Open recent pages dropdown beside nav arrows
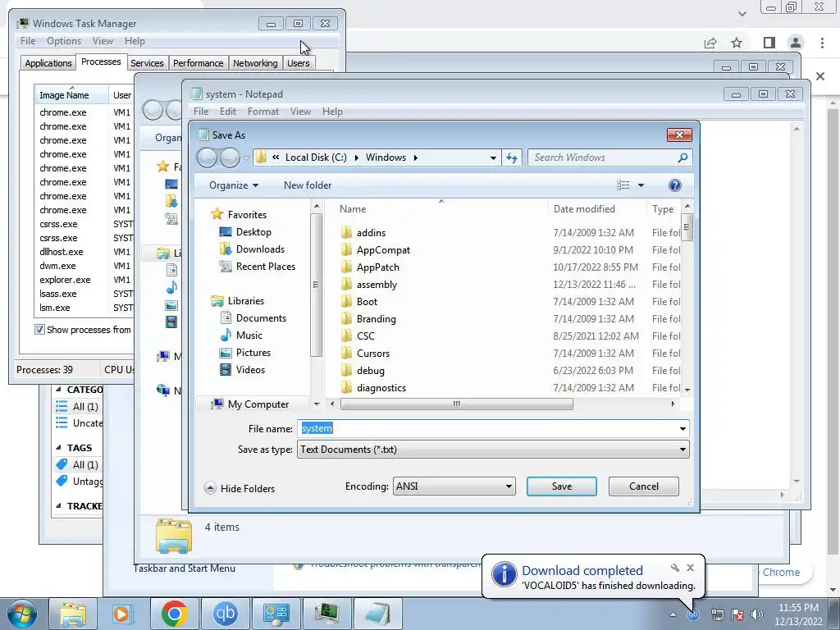The image size is (840, 630). 246,158
